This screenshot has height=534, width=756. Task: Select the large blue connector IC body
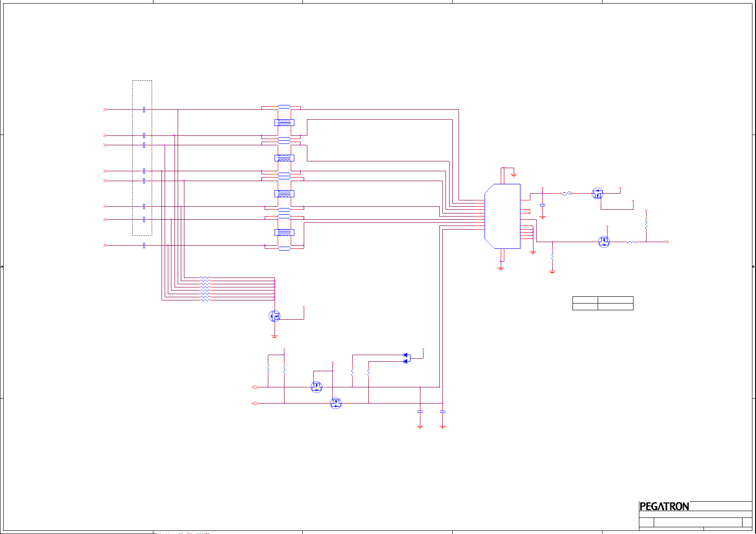click(503, 216)
